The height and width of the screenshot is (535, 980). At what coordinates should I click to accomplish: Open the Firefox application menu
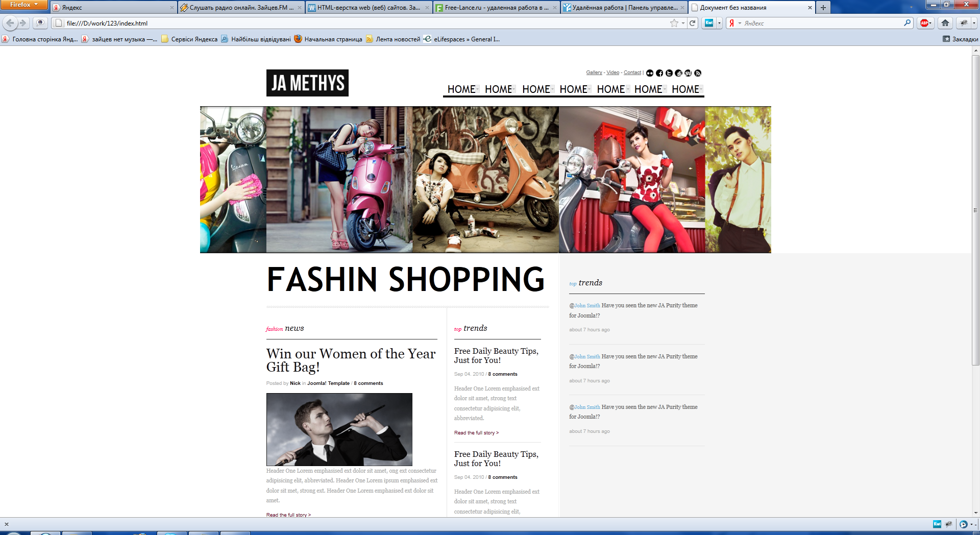[24, 5]
